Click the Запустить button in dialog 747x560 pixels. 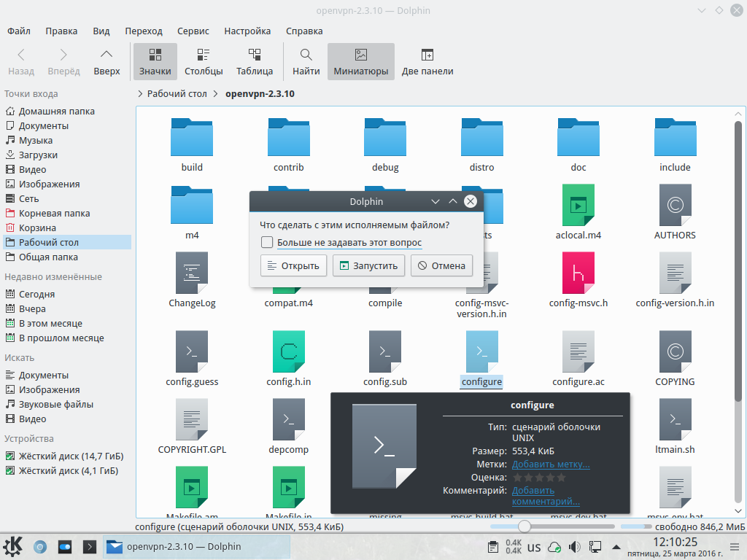[368, 265]
